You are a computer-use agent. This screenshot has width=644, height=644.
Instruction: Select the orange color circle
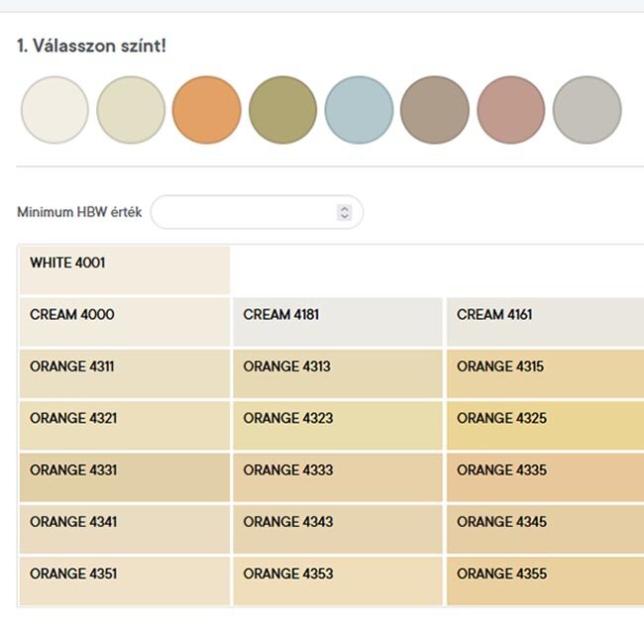click(207, 110)
